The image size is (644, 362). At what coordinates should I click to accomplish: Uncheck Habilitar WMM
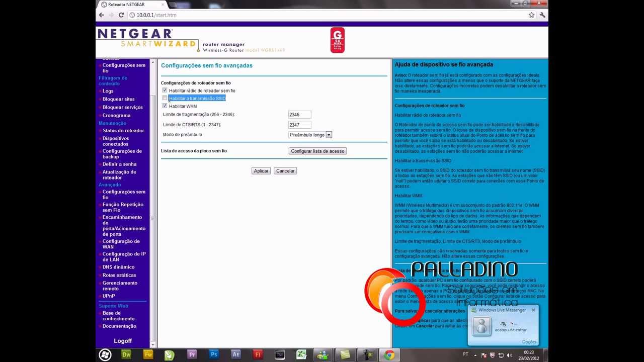165,106
